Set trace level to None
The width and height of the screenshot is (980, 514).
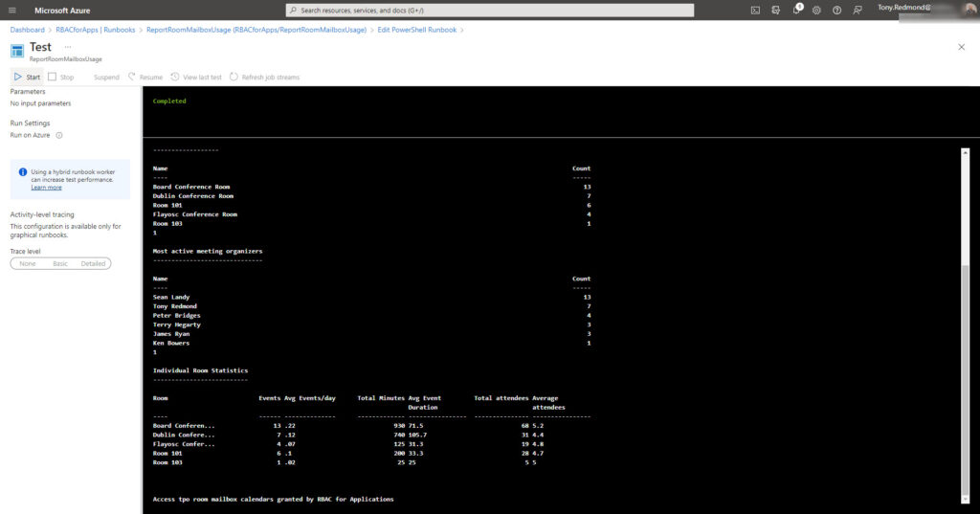point(28,264)
